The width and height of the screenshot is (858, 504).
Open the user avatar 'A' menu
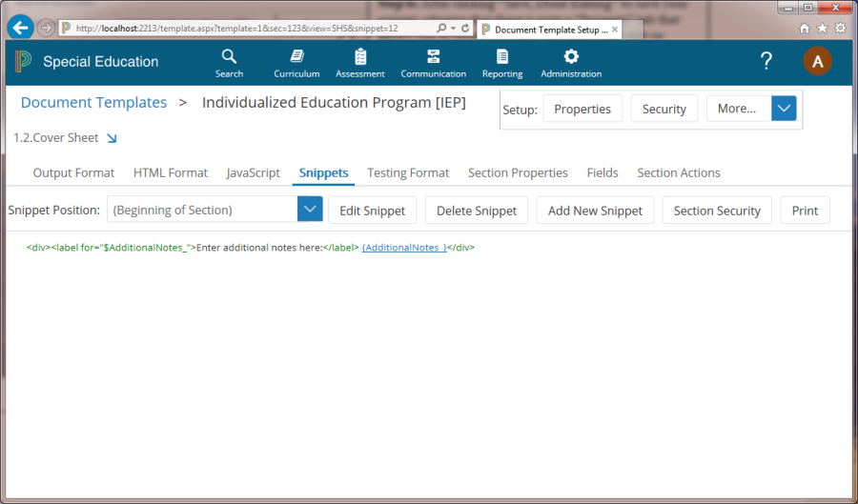pyautogui.click(x=817, y=62)
